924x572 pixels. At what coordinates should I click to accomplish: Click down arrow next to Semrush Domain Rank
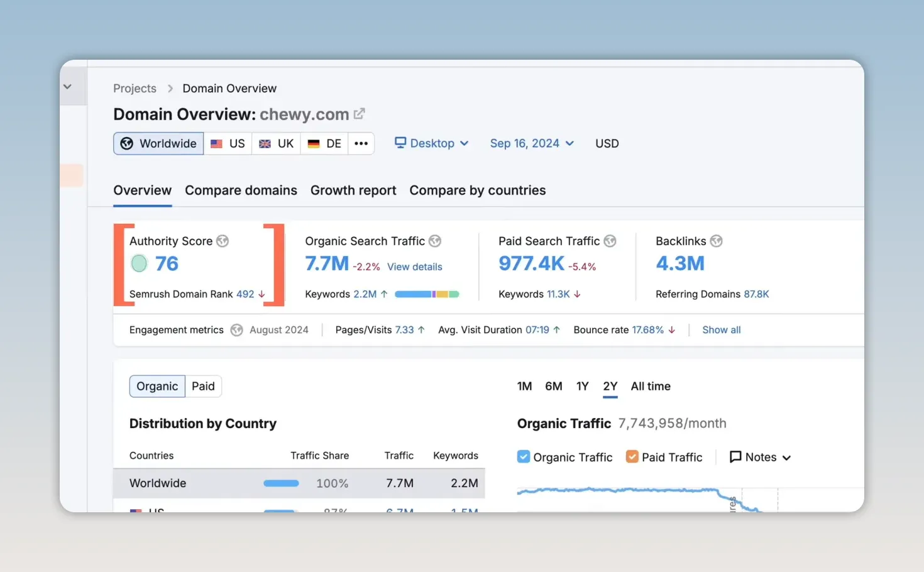tap(261, 294)
